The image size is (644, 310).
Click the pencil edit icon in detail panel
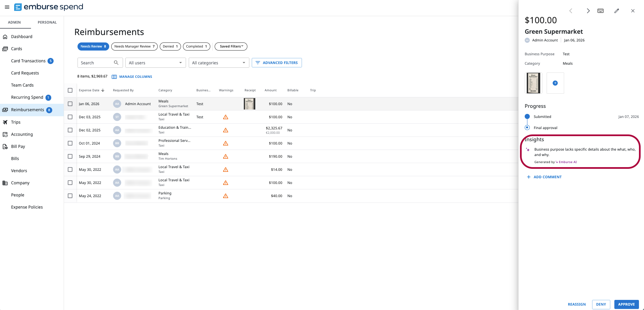tap(616, 11)
